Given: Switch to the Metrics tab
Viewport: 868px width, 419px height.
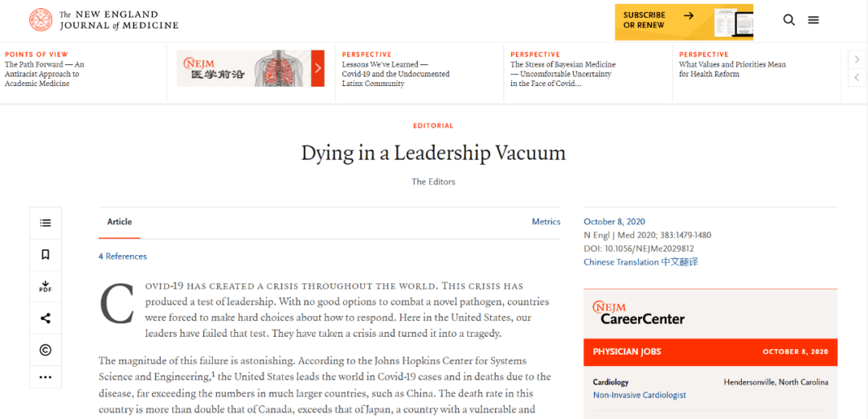Looking at the screenshot, I should (x=546, y=222).
